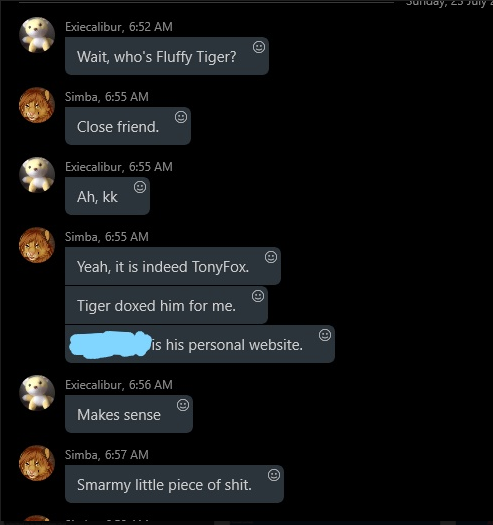The height and width of the screenshot is (525, 493).
Task: Add reaction to "Tiger doxed him for me."
Action: [258, 296]
